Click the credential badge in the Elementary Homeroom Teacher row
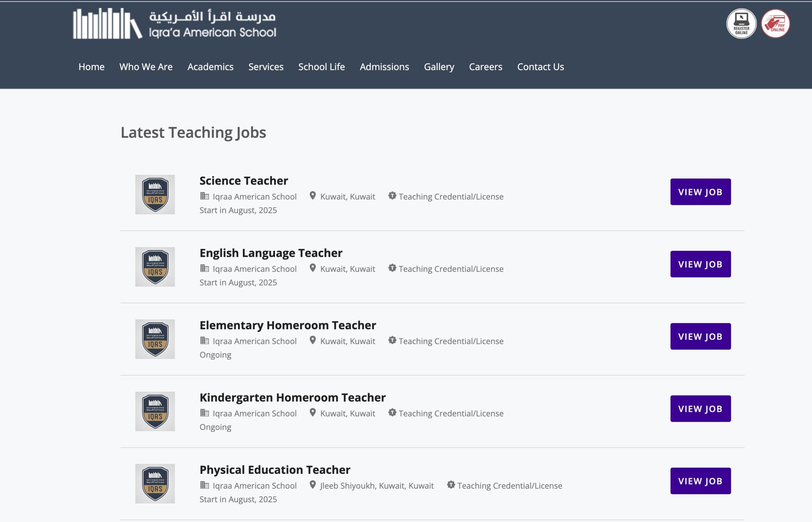This screenshot has height=522, width=812. point(392,340)
